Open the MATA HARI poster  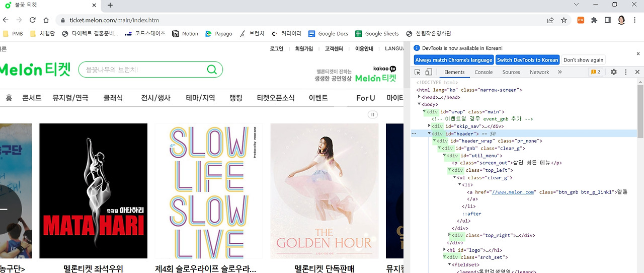pos(94,191)
